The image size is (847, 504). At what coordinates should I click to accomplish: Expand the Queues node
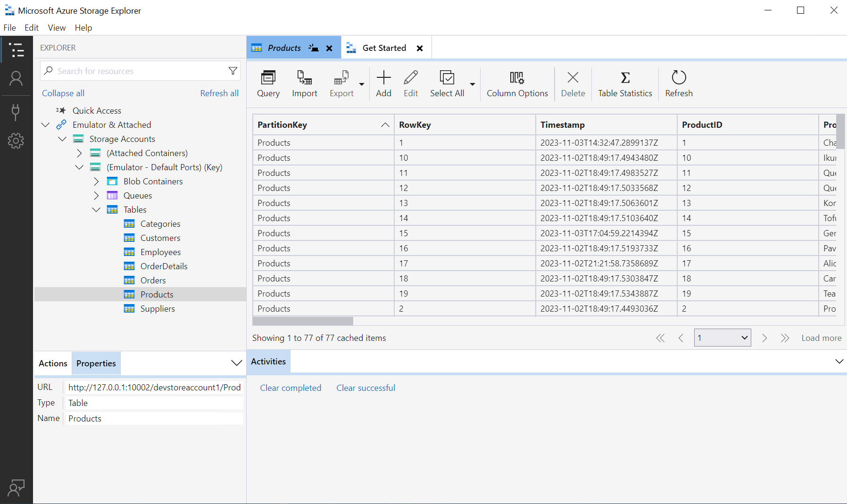pos(96,196)
